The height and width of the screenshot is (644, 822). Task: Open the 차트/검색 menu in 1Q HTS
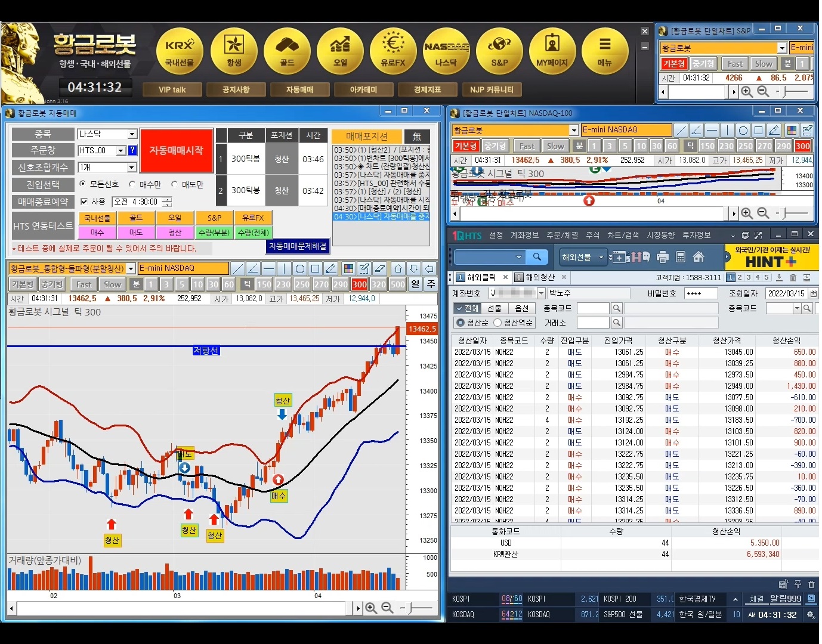click(623, 236)
